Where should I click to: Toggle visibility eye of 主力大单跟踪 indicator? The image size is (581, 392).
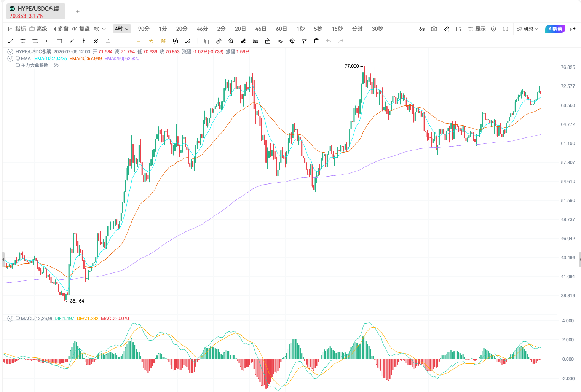coord(56,65)
